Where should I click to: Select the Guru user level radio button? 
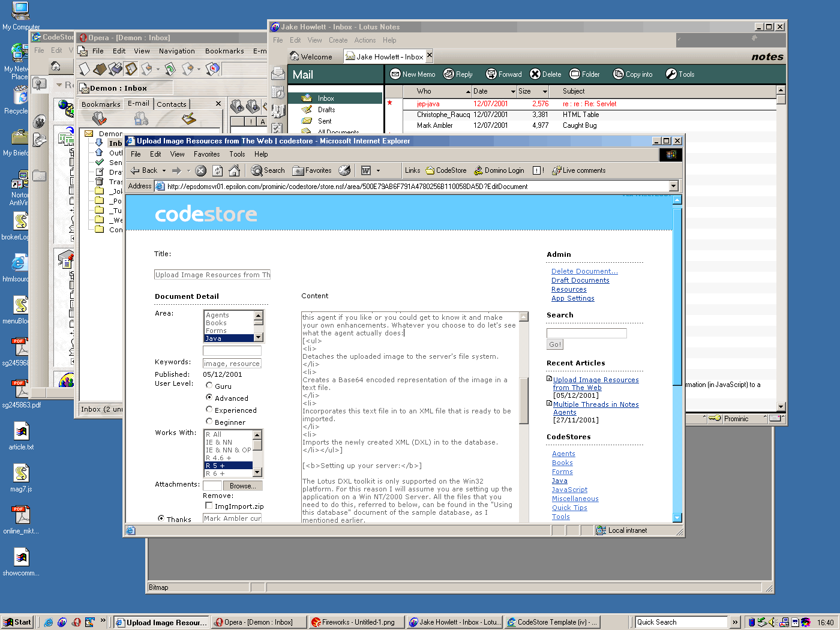pyautogui.click(x=209, y=386)
